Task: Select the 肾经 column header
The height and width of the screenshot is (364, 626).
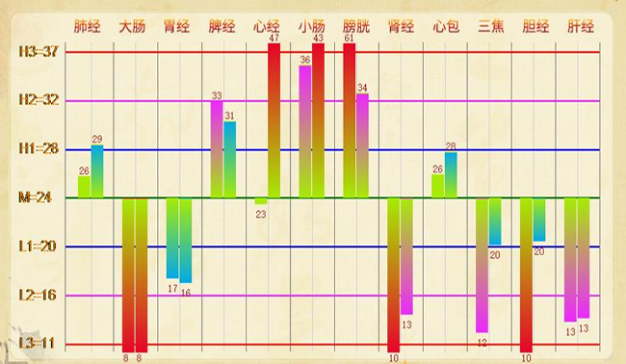Action: 401,26
